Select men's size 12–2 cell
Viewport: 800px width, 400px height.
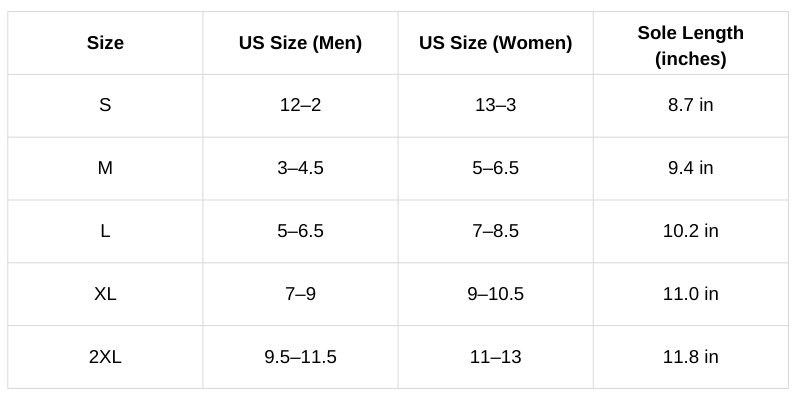click(x=300, y=105)
